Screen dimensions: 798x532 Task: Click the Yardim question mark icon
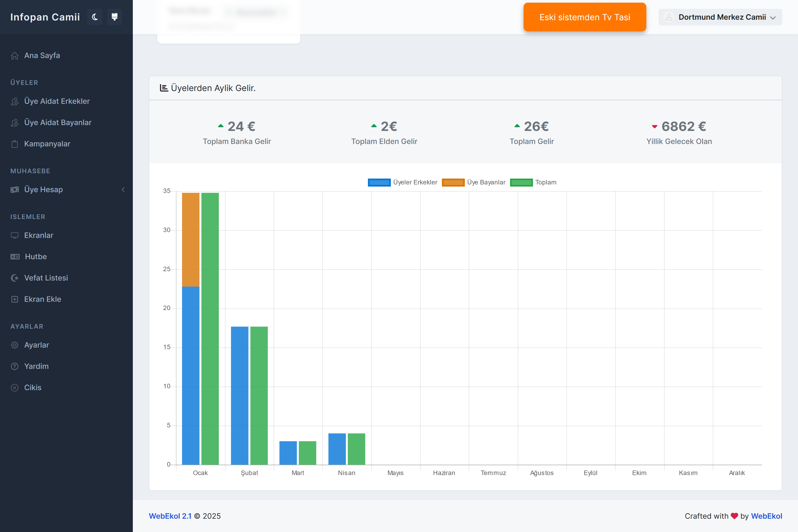(x=15, y=366)
